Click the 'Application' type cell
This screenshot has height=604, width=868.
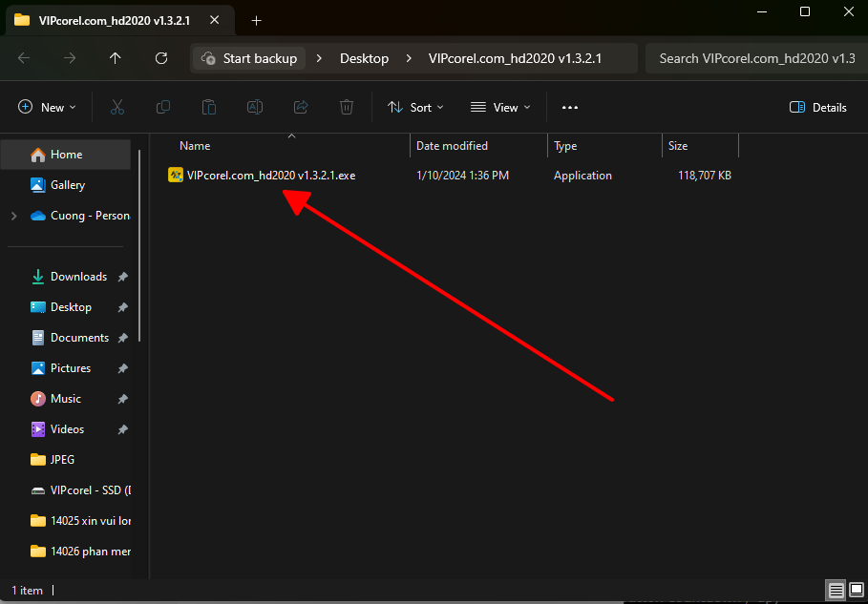pos(582,176)
